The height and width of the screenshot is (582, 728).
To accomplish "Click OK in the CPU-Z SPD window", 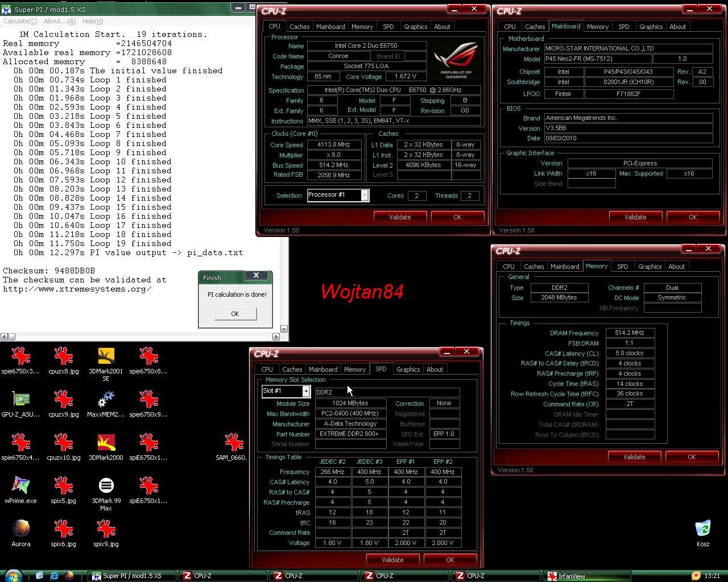I will click(450, 560).
